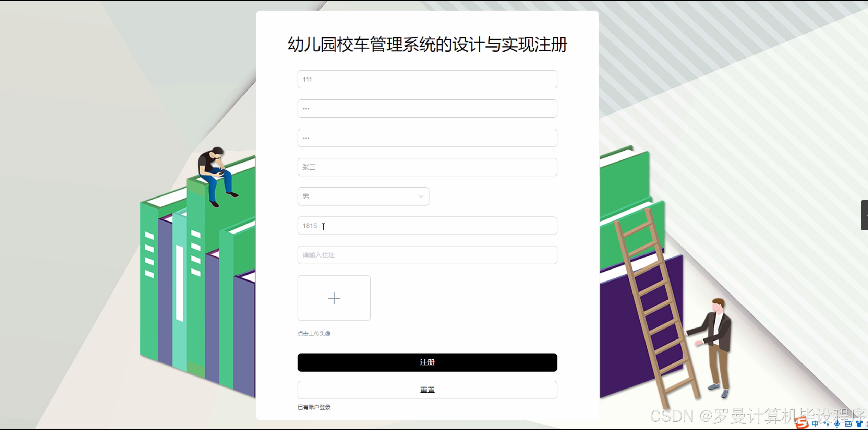868x430 pixels.
Task: Focus the 请输入住址 address field
Action: 427,255
